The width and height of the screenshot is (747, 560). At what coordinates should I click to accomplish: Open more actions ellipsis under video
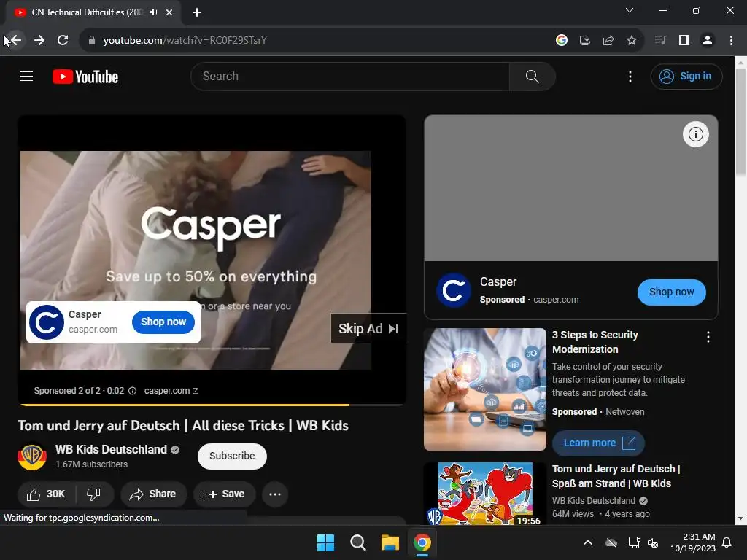(275, 494)
